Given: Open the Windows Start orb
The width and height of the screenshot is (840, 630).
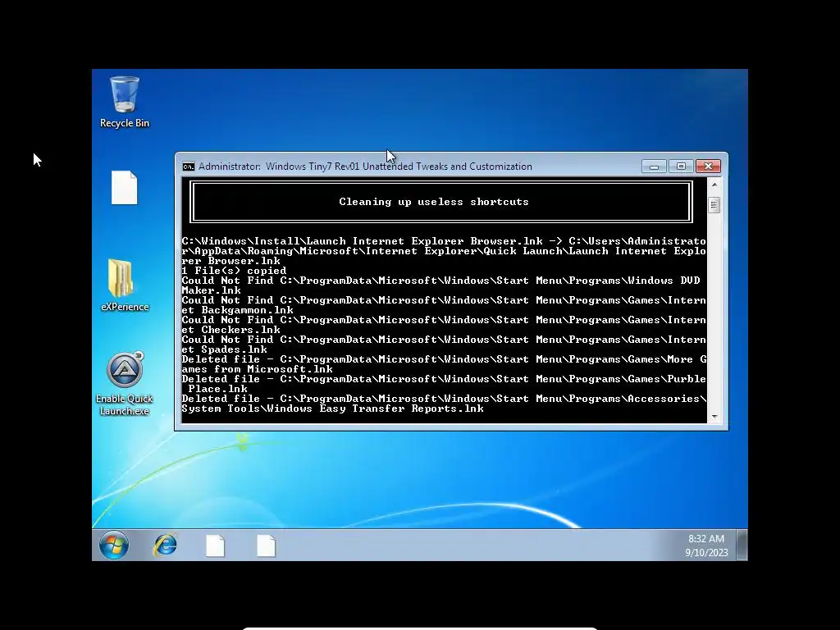Looking at the screenshot, I should coord(114,546).
